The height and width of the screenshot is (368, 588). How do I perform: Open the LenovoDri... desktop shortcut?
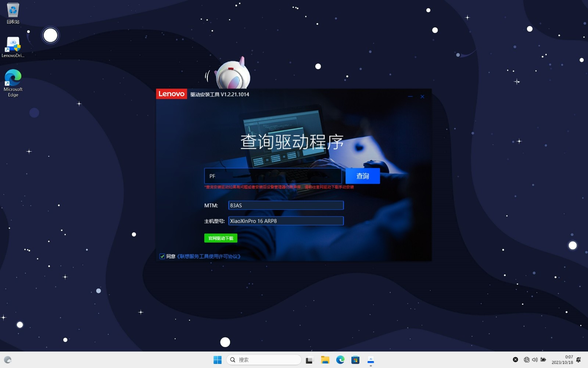pyautogui.click(x=13, y=47)
